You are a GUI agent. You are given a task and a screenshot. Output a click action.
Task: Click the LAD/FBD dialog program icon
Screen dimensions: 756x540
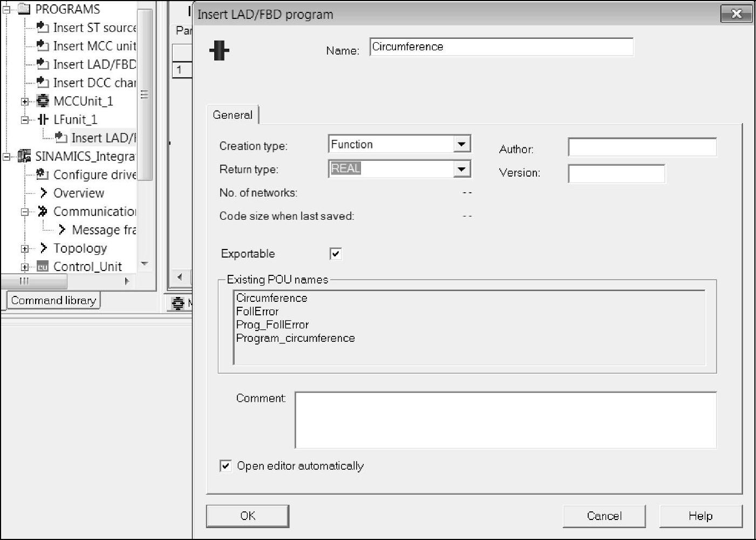[x=219, y=50]
